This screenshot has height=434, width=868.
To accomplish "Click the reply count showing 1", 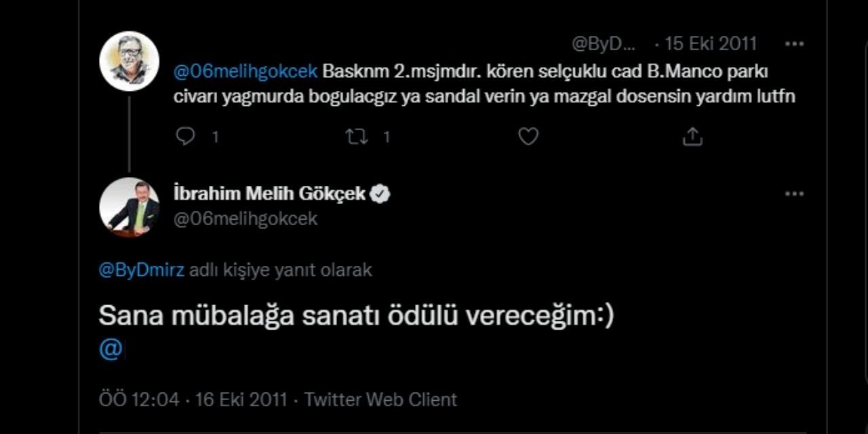I will coord(215,137).
